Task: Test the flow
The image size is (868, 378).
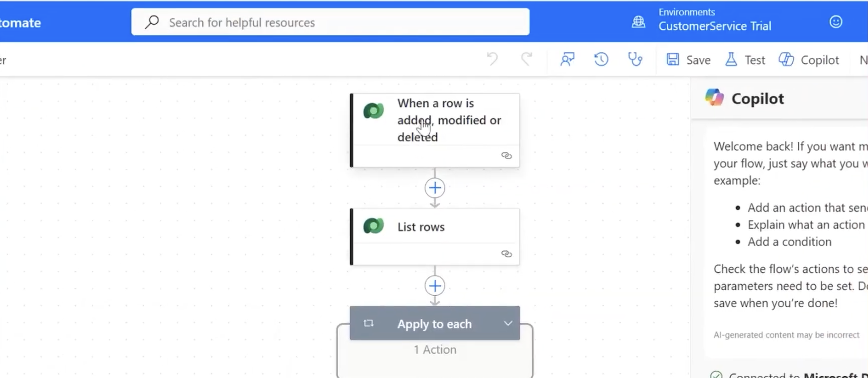Action: tap(745, 60)
